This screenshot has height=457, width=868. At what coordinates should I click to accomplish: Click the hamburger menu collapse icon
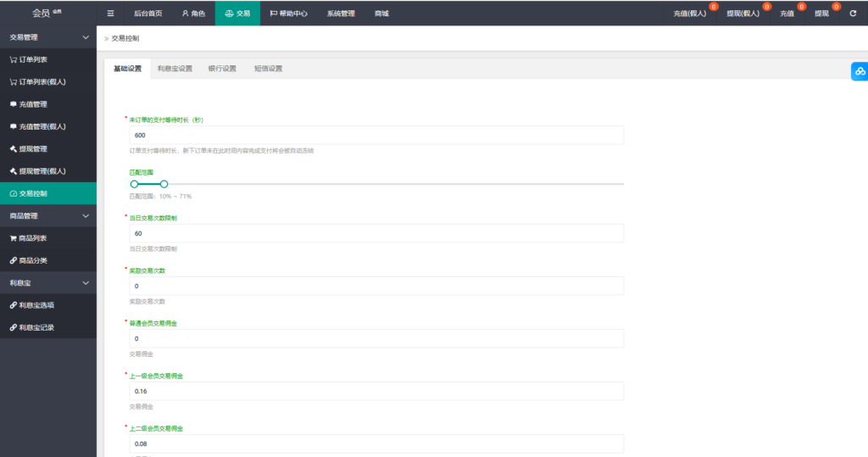coord(111,14)
